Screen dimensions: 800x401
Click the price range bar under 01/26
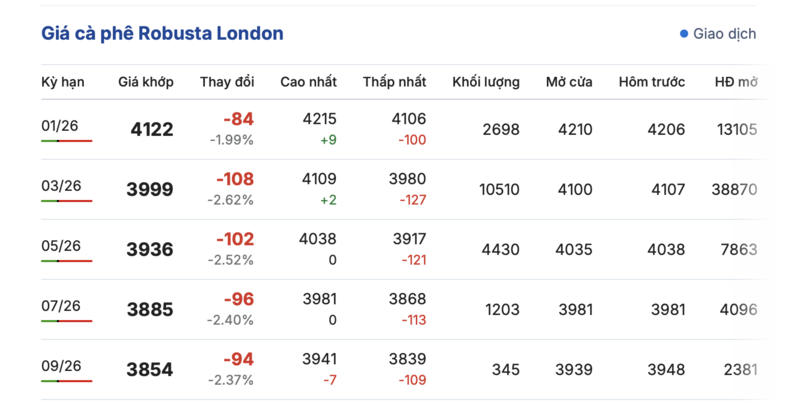tap(66, 141)
